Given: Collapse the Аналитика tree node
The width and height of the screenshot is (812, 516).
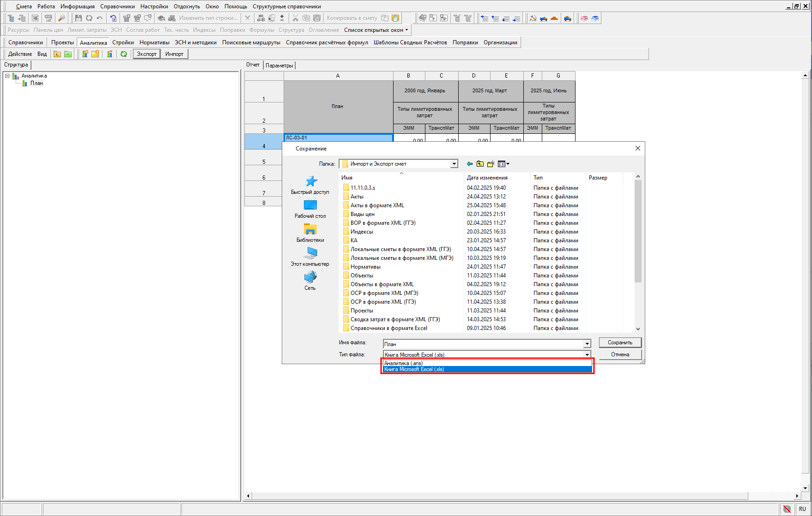Looking at the screenshot, I should click(7, 76).
